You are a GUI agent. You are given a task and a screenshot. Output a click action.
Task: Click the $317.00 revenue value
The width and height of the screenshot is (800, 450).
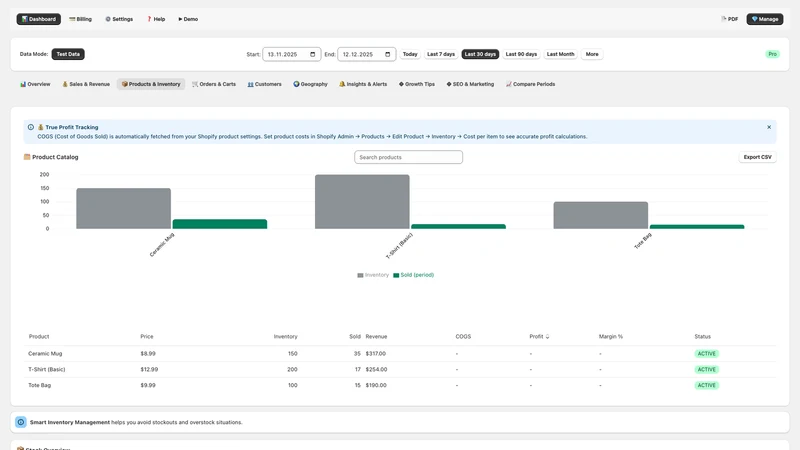[376, 354]
